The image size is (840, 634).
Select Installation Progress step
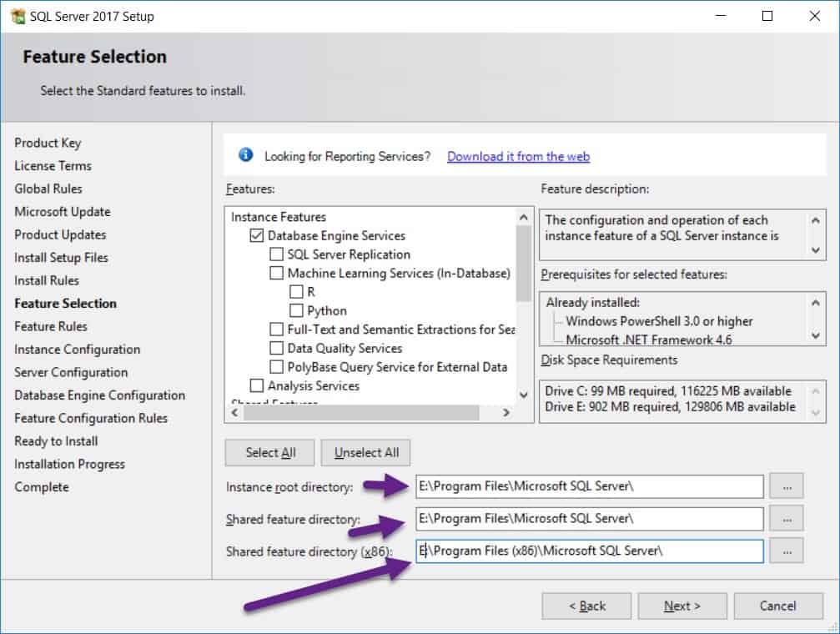coord(69,464)
